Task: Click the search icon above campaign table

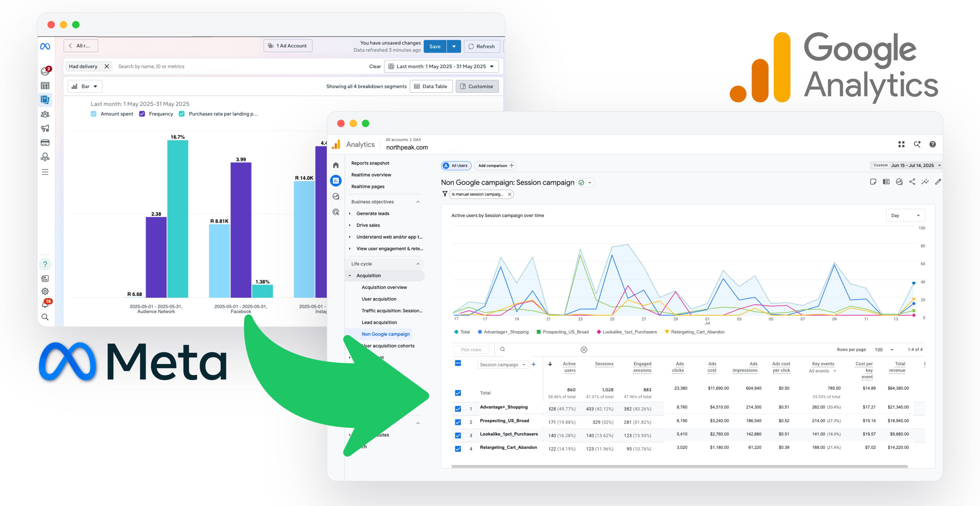Action: (502, 349)
